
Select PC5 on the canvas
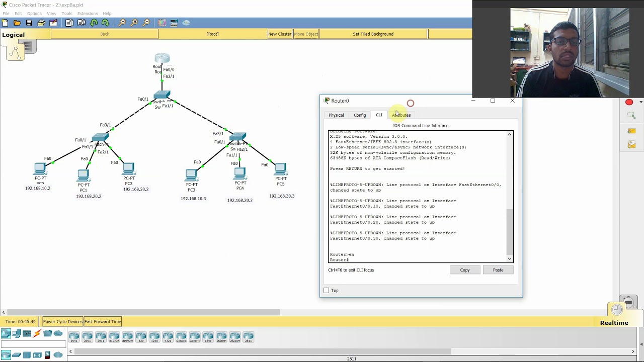pyautogui.click(x=280, y=169)
